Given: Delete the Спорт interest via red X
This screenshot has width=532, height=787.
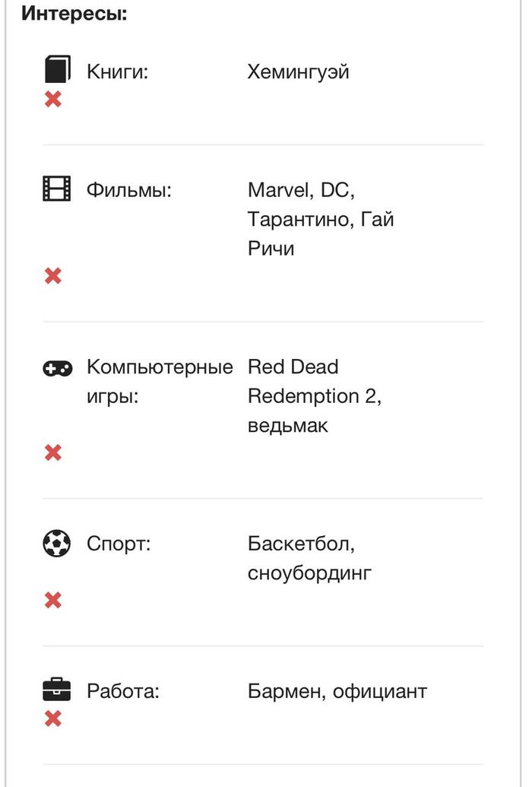Looking at the screenshot, I should pyautogui.click(x=53, y=601).
